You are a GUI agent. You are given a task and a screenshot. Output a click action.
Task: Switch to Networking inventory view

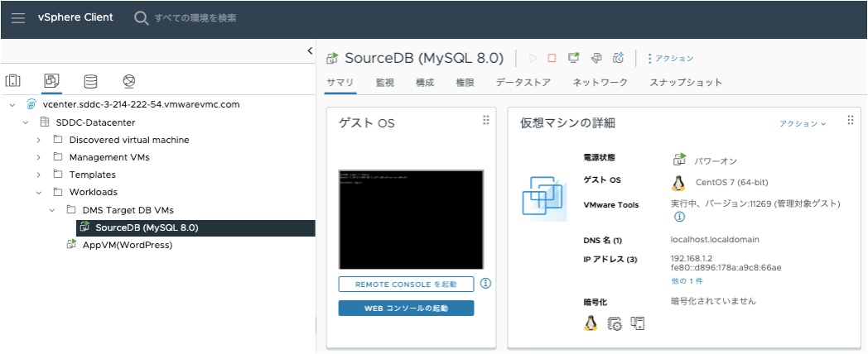click(129, 81)
